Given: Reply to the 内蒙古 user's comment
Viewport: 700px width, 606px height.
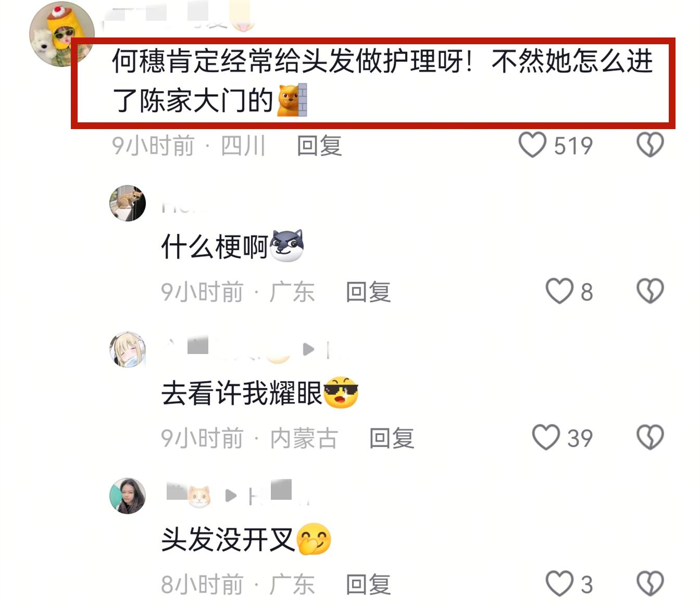Looking at the screenshot, I should [x=392, y=438].
